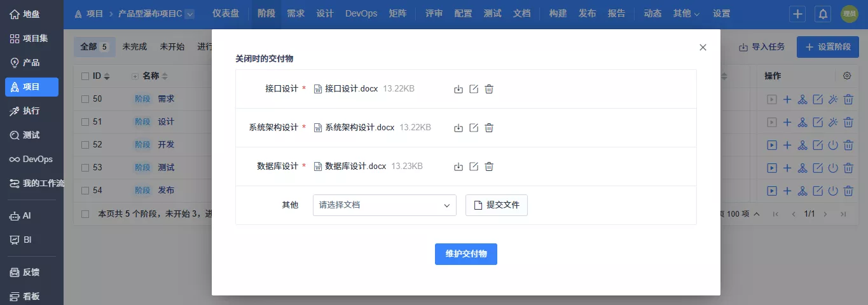Check the box for stage 53
Screen dimensions: 868x305
[x=85, y=168]
